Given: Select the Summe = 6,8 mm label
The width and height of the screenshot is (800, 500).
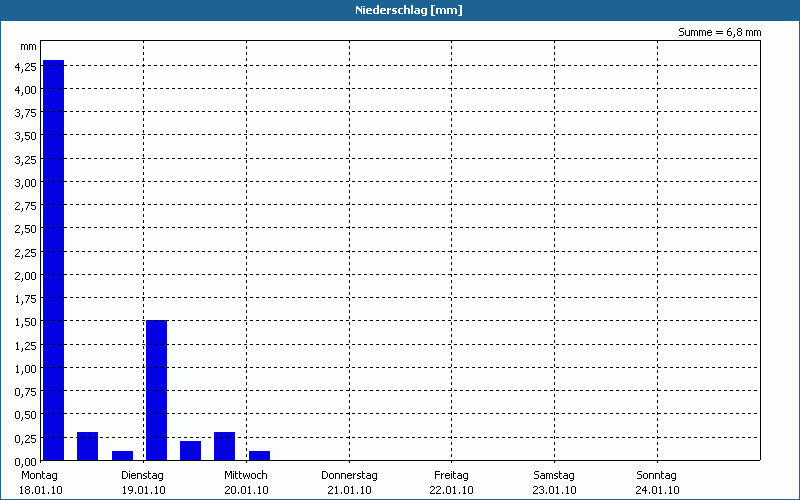Looking at the screenshot, I should coord(719,33).
